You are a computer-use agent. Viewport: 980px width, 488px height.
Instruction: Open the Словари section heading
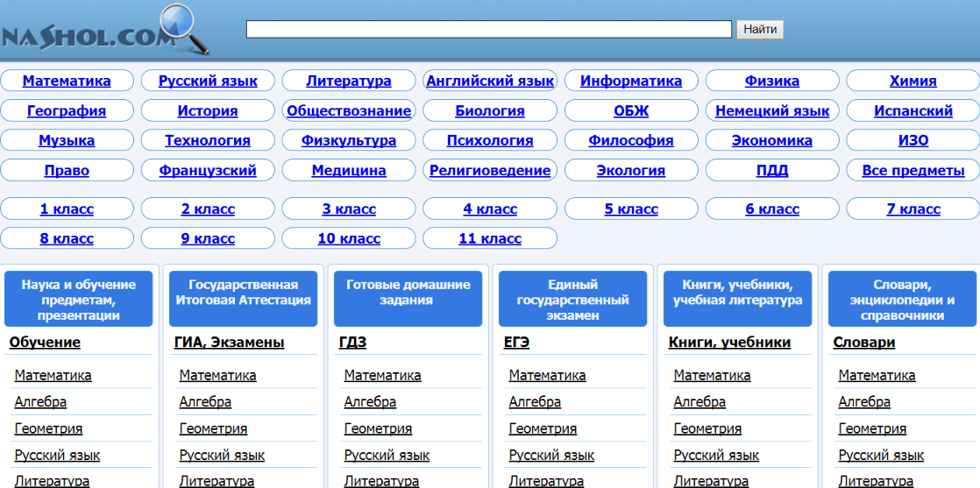864,343
